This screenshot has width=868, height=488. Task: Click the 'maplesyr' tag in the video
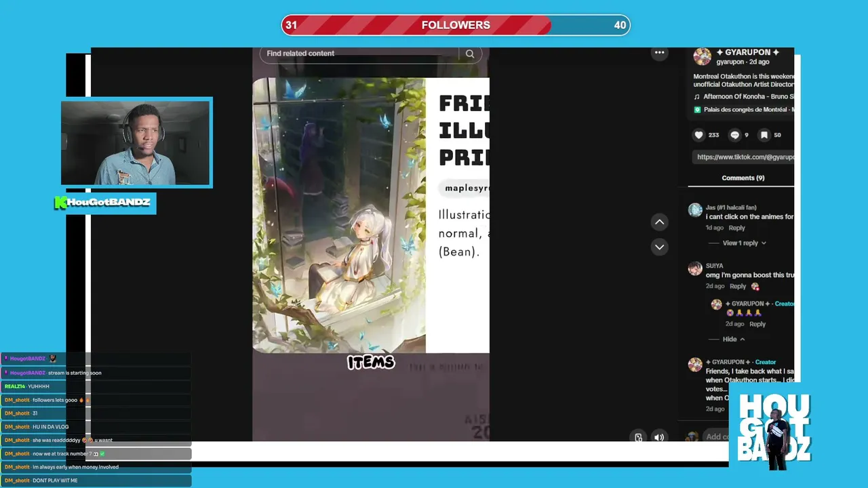click(464, 188)
